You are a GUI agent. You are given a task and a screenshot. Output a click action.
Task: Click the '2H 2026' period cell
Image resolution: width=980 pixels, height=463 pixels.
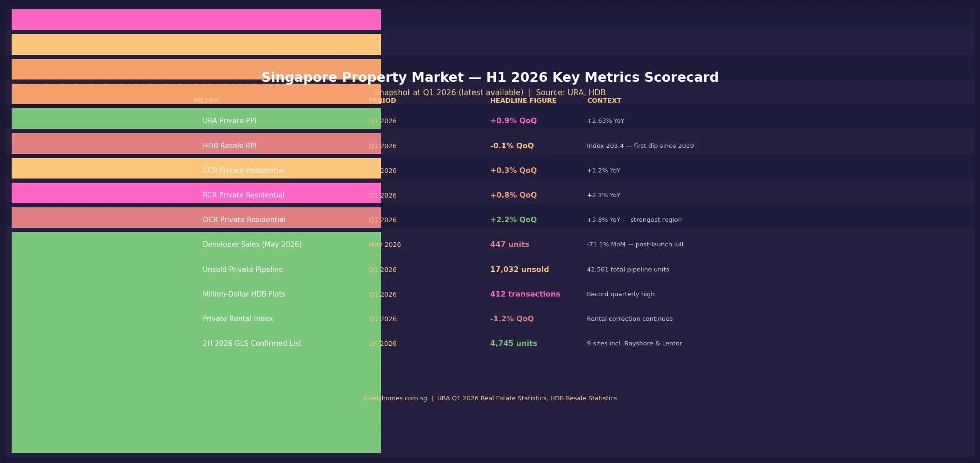pos(382,344)
